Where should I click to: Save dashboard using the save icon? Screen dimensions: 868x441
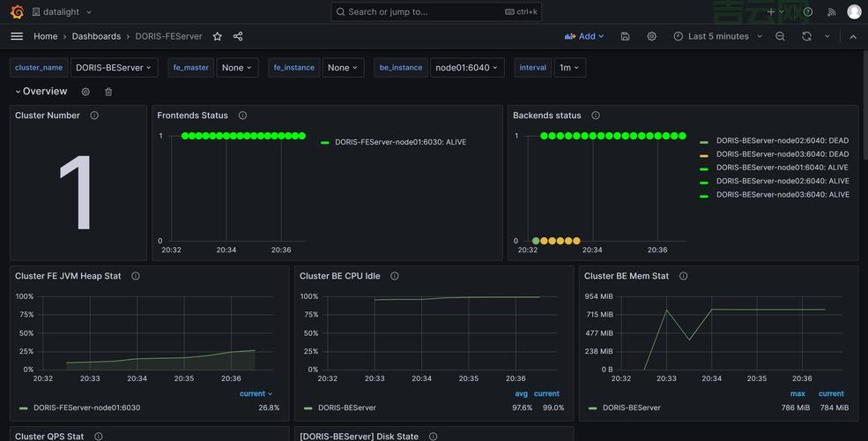tap(625, 36)
